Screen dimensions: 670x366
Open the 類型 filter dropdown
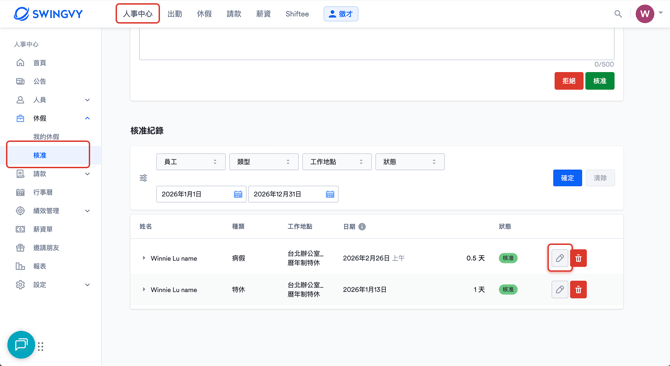click(264, 162)
